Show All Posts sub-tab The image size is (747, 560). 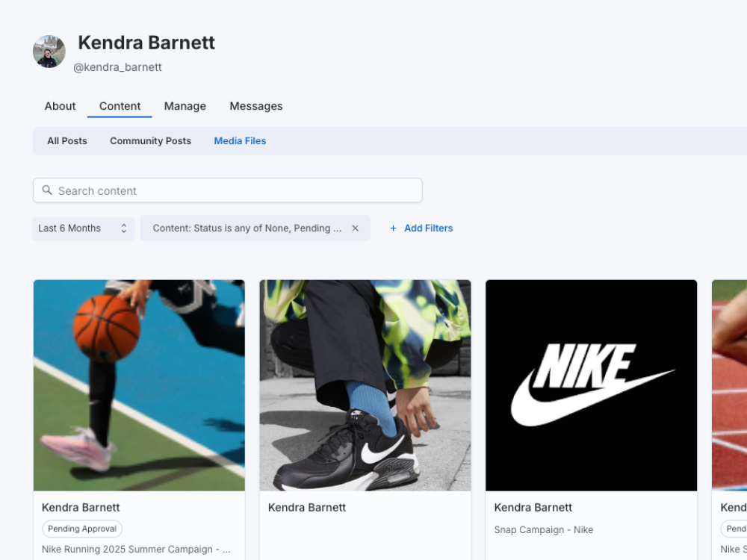pyautogui.click(x=67, y=141)
